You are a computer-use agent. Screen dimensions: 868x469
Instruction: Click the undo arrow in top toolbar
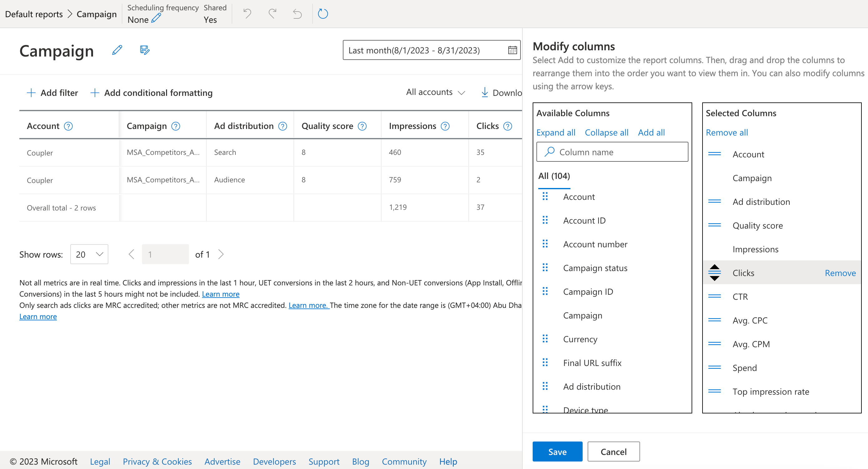coord(247,14)
